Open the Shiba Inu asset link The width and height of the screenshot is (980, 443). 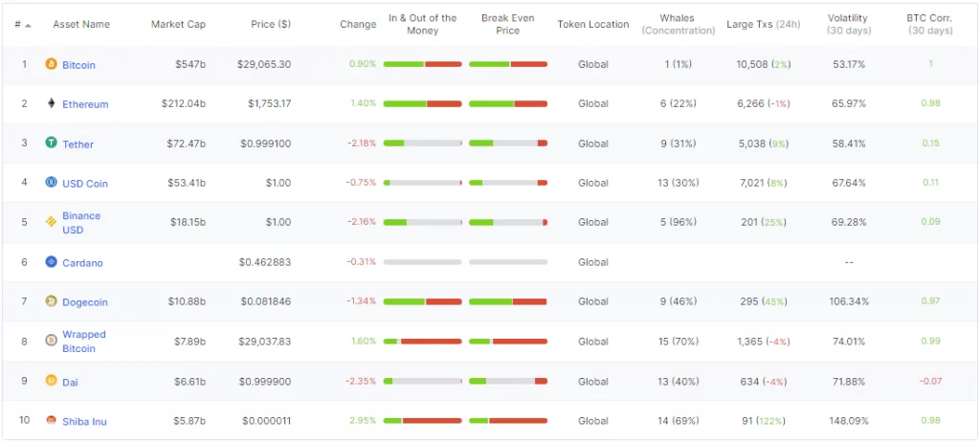(x=84, y=422)
